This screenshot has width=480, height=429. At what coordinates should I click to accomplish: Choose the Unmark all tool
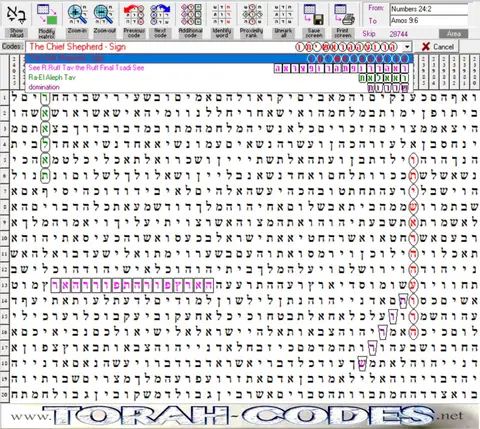tap(283, 20)
